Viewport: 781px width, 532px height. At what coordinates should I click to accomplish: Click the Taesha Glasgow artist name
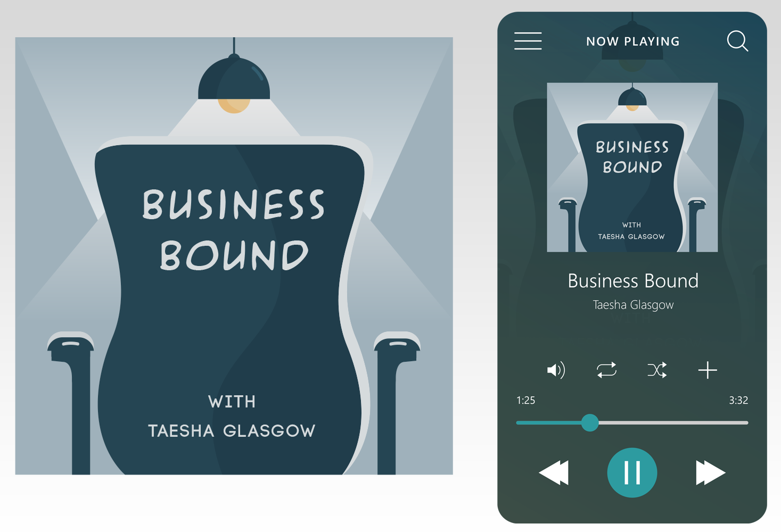pos(633,305)
